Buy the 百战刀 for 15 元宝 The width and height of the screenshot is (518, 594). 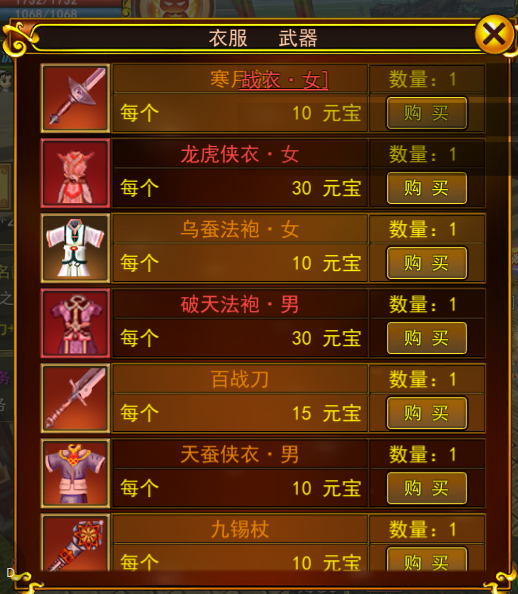pos(427,413)
